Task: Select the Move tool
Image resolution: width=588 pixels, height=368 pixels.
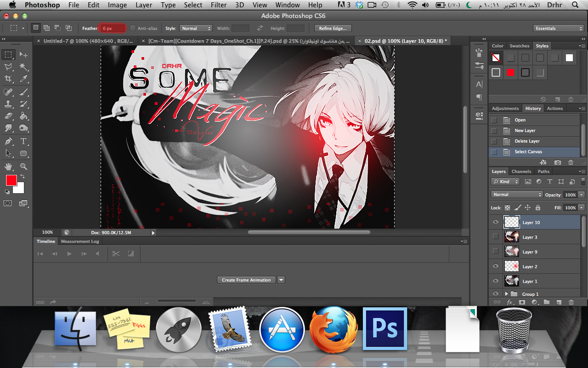Action: (24, 55)
